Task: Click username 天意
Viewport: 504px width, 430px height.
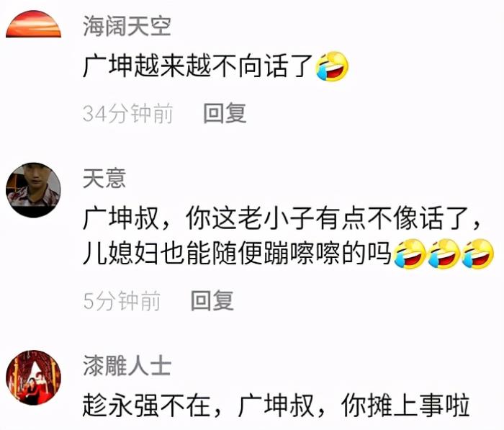Action: click(x=104, y=178)
